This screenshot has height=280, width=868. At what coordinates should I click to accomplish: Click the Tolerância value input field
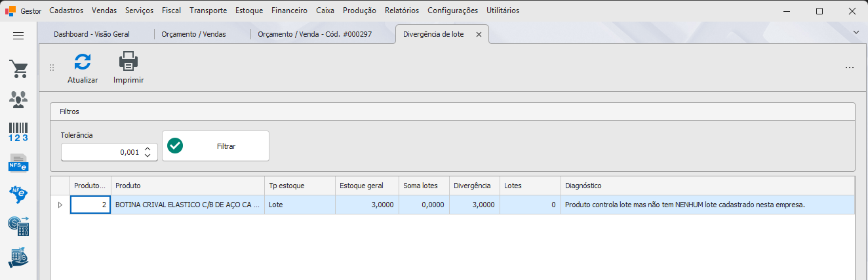(102, 152)
